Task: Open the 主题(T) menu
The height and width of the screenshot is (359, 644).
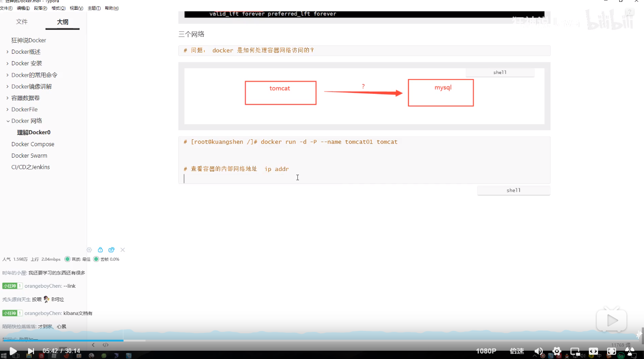Action: (x=94, y=8)
